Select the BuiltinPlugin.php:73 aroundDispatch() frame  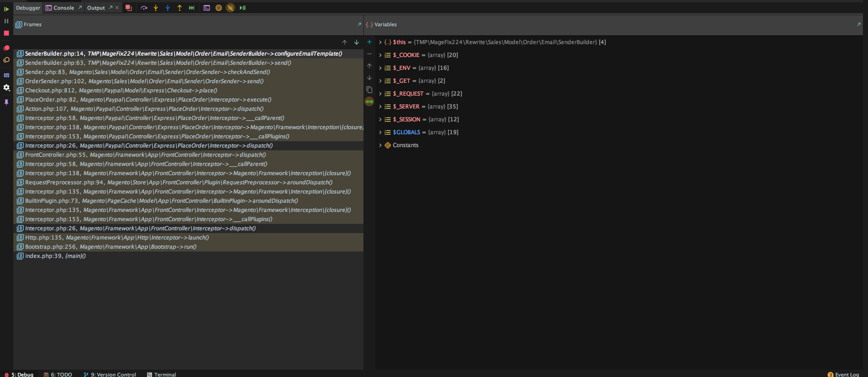point(188,201)
